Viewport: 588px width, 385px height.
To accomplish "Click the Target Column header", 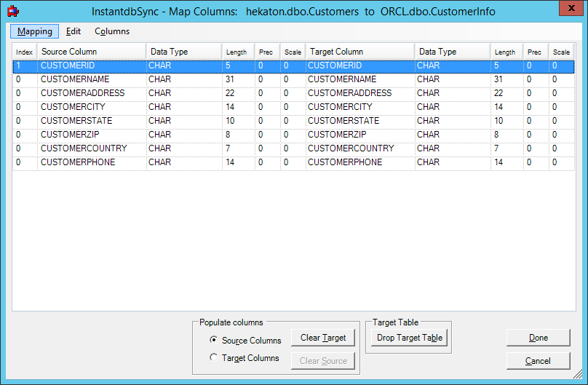I will coord(360,52).
